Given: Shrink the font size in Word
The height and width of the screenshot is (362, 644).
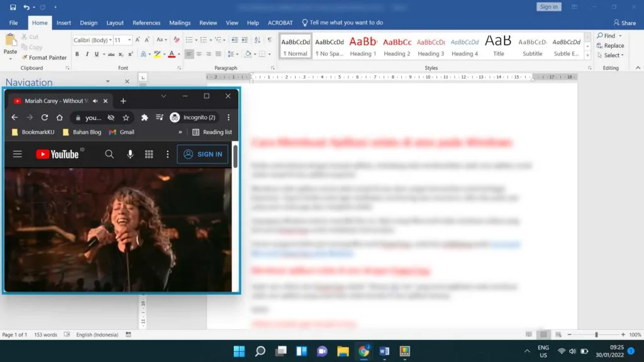Looking at the screenshot, I should point(147,40).
